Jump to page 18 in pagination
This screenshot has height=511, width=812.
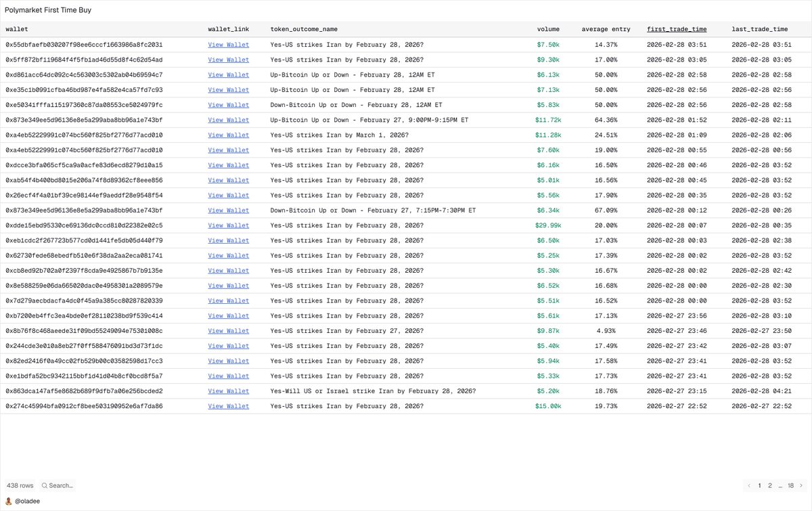pos(790,485)
